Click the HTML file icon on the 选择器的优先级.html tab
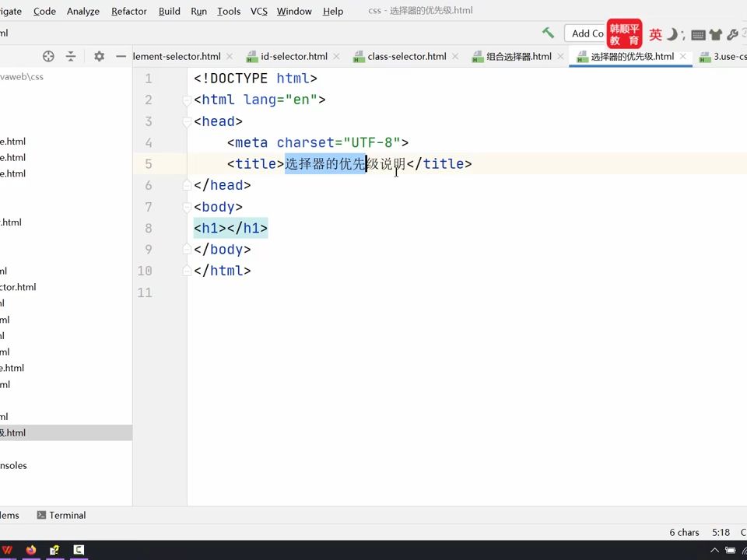The height and width of the screenshot is (560, 747). 582,57
